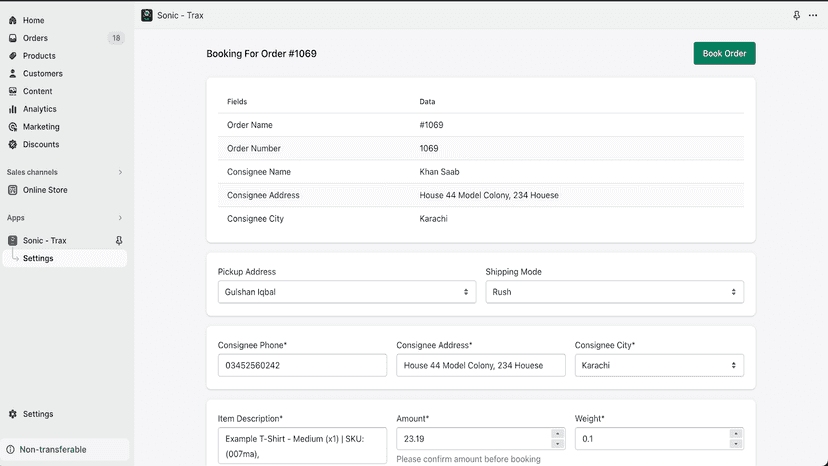Click the Discounts badge icon
This screenshot has width=828, height=466.
[13, 144]
